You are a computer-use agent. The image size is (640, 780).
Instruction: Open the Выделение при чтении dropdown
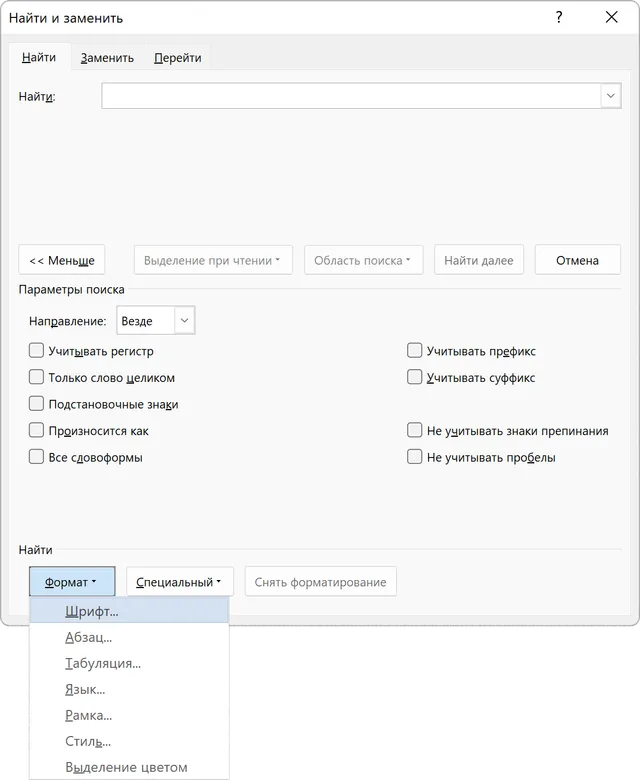(213, 260)
